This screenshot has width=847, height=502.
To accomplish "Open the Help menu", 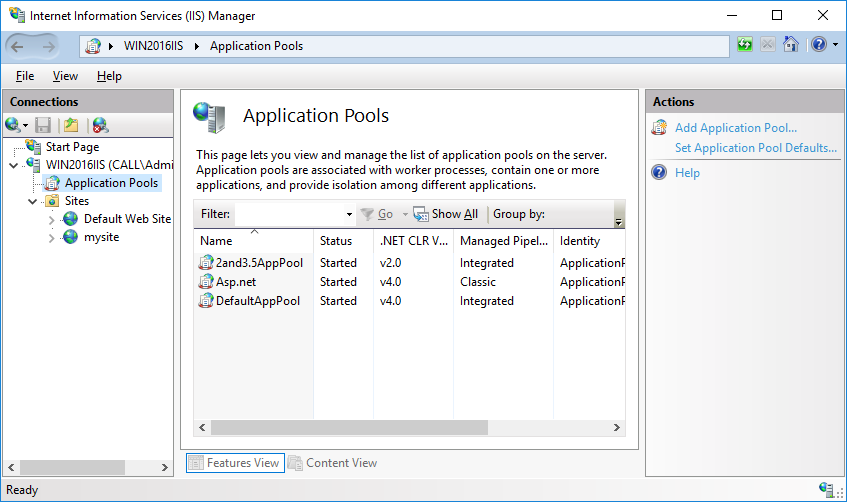I will [109, 76].
